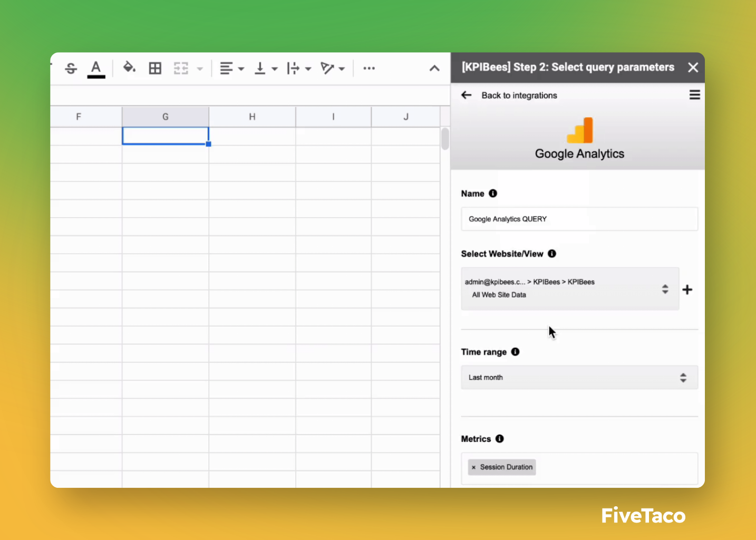Viewport: 756px width, 540px height.
Task: Click the spreadsheet vertical scrollbar thumb
Action: 445,139
